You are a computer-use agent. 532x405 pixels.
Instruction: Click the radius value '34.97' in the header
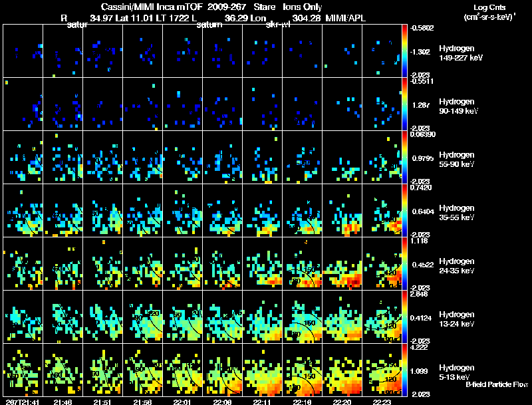click(101, 18)
